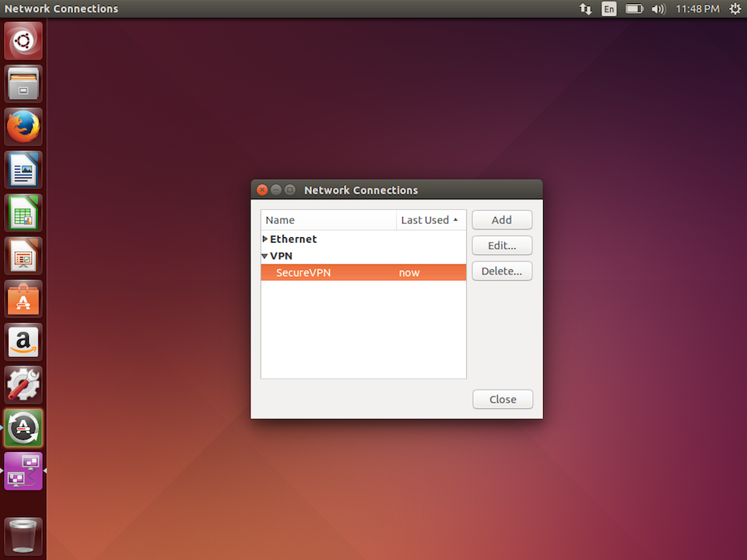Viewport: 747px width, 560px height.
Task: Launch Firefox web browser
Action: point(23,127)
